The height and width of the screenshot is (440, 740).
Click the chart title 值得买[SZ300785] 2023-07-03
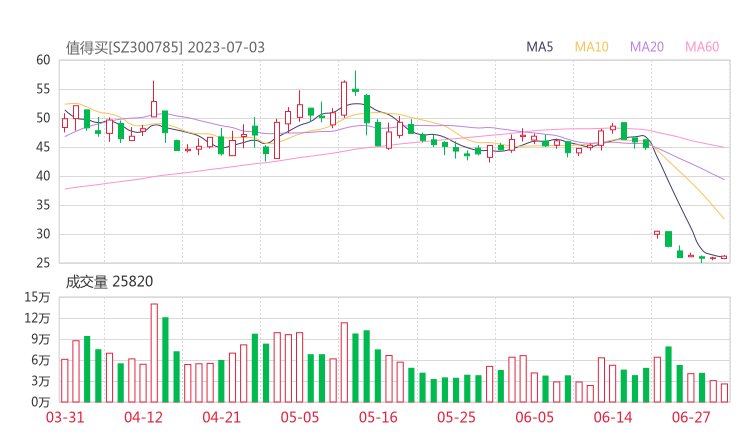tap(165, 48)
